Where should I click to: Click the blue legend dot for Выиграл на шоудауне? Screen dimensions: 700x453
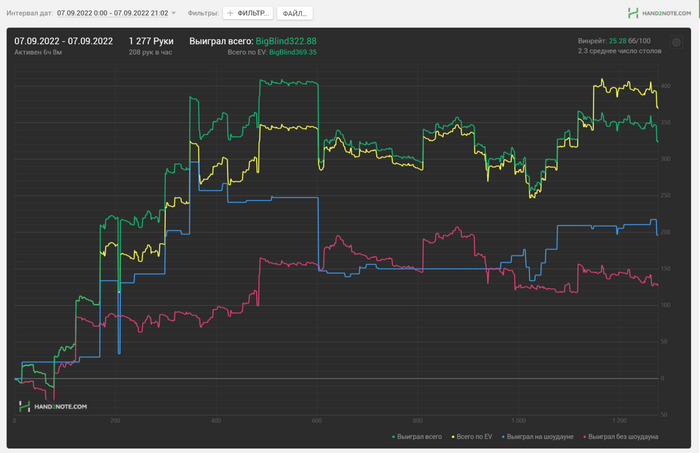[x=504, y=437]
